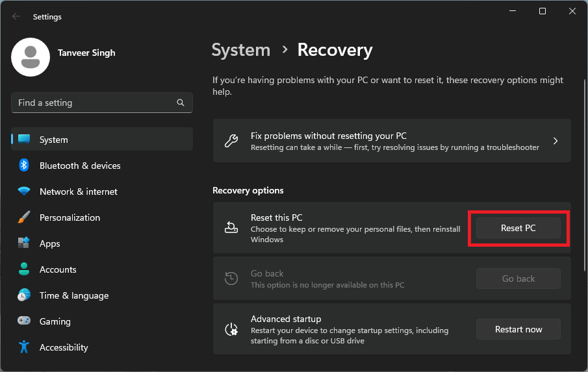Click the Accounts person icon
The width and height of the screenshot is (588, 372).
coord(24,269)
